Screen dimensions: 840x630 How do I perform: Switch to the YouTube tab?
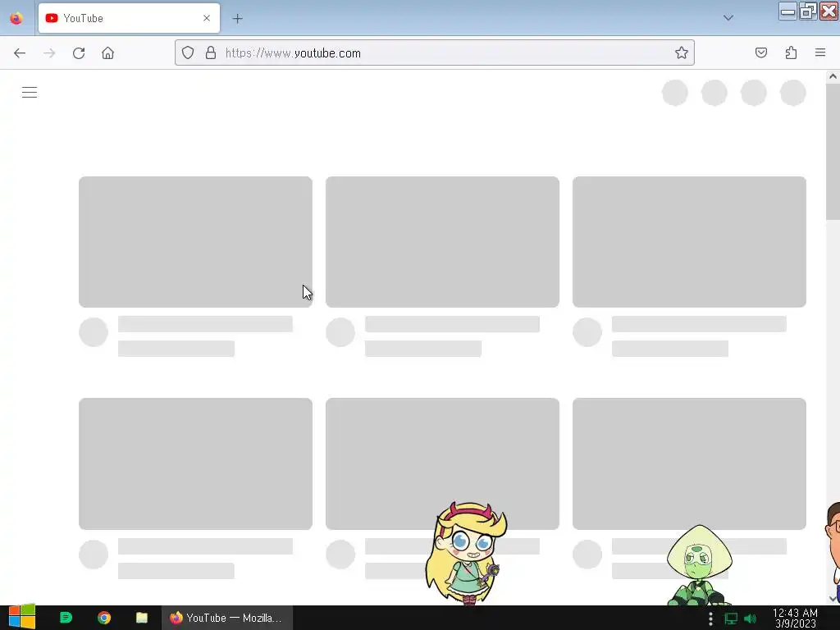pos(129,18)
